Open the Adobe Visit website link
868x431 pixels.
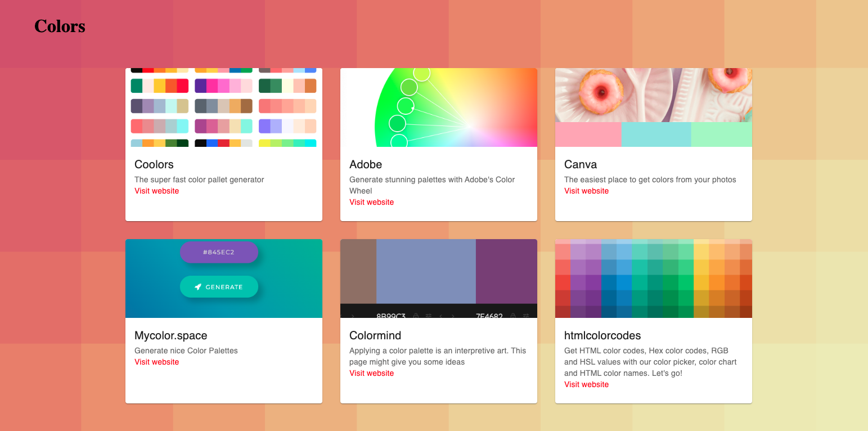(x=371, y=202)
